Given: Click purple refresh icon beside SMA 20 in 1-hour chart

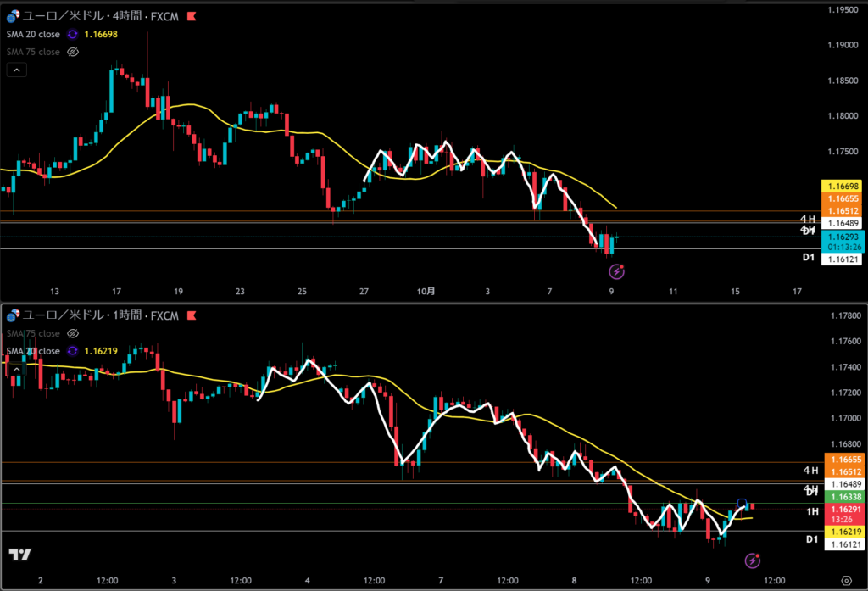Looking at the screenshot, I should (73, 351).
